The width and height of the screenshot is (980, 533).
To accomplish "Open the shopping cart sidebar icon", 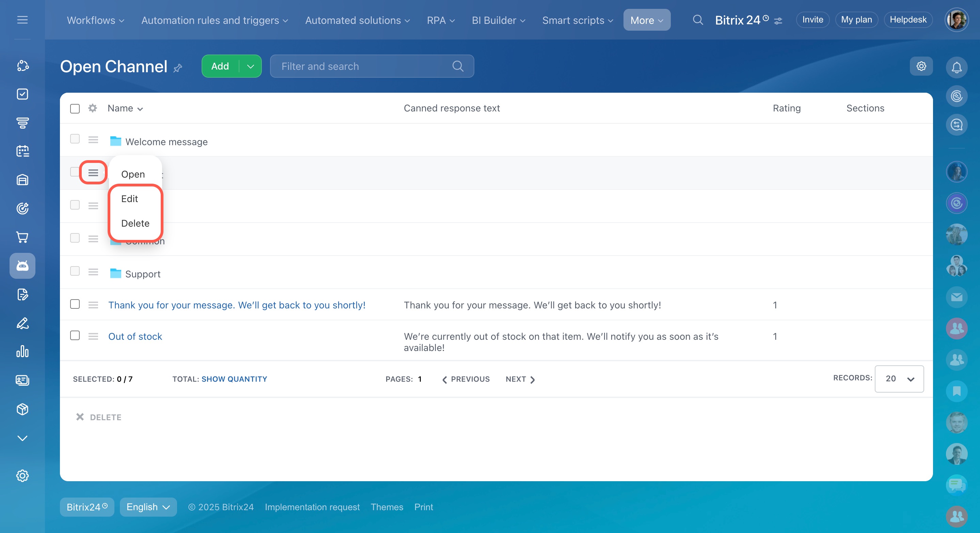I will (x=22, y=237).
